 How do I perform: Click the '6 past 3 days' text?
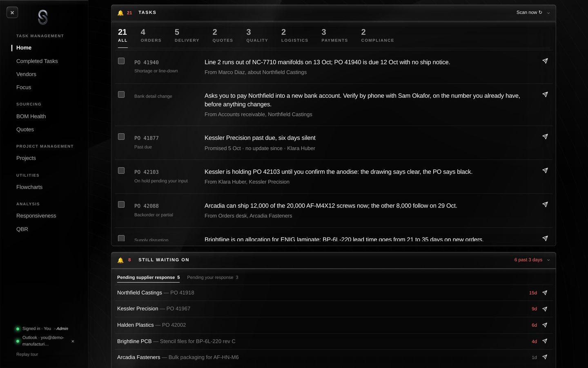[528, 260]
